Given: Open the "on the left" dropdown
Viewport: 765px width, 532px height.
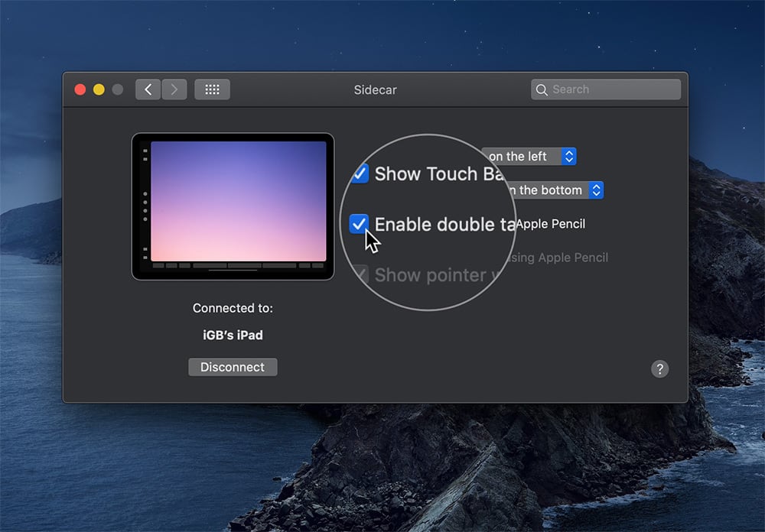Looking at the screenshot, I should pyautogui.click(x=529, y=156).
